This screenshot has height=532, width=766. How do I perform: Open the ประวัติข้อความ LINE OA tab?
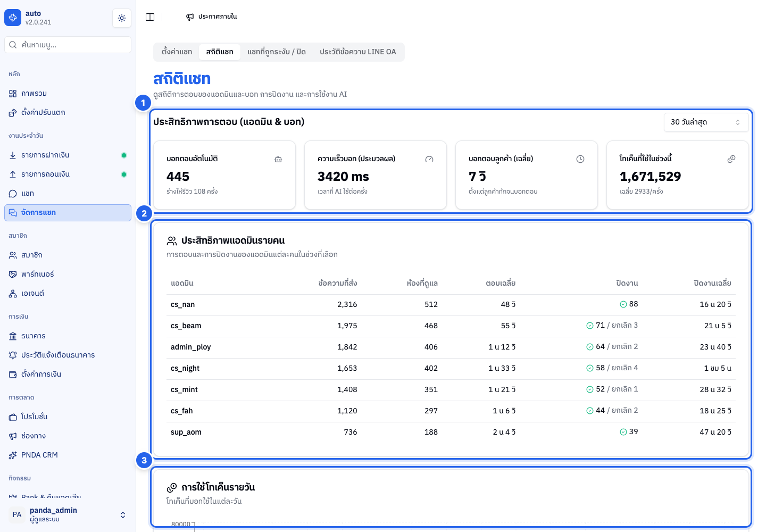[x=358, y=52]
